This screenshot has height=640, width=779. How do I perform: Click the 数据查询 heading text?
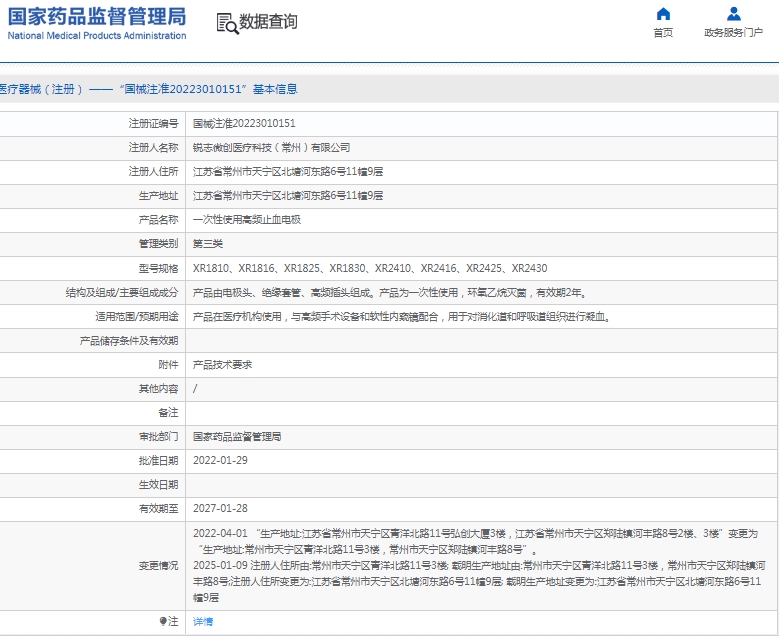268,22
